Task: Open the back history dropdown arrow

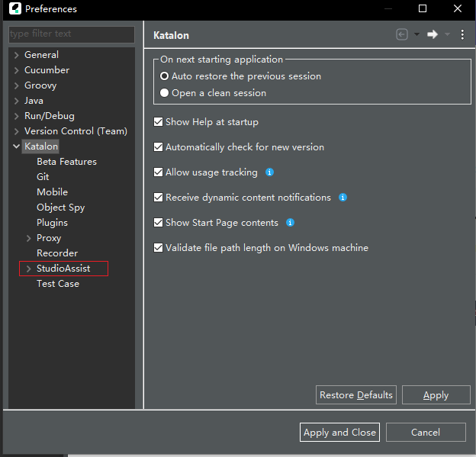Action: tap(416, 34)
